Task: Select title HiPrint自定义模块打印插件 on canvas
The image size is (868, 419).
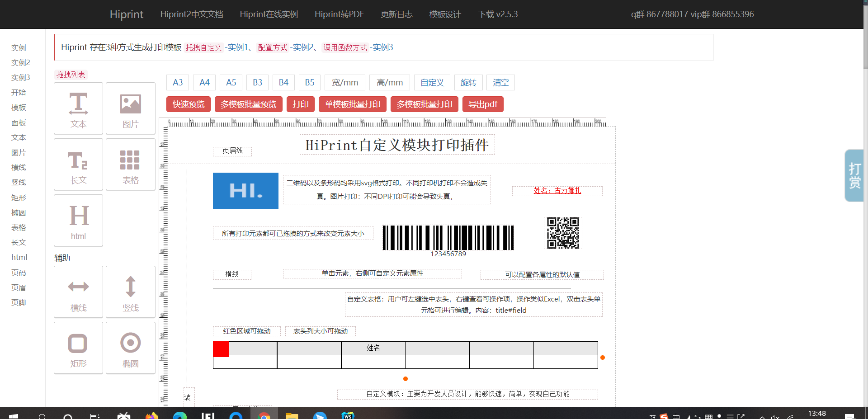Action: pyautogui.click(x=397, y=145)
